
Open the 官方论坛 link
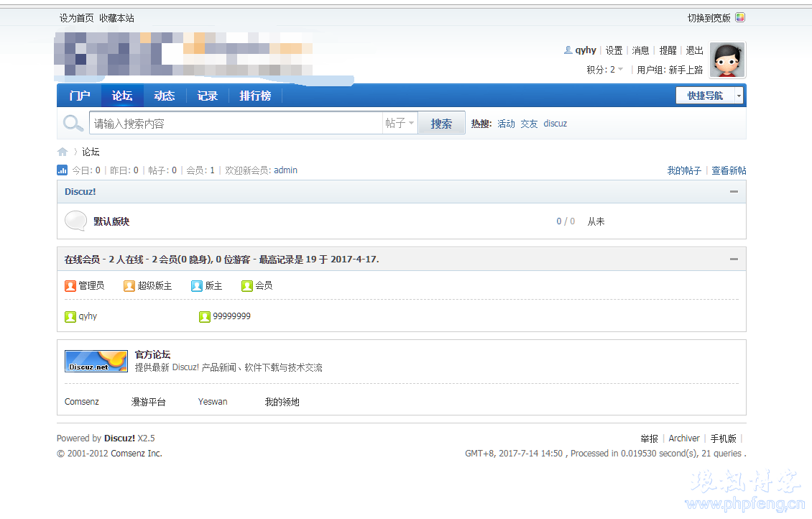tap(153, 354)
